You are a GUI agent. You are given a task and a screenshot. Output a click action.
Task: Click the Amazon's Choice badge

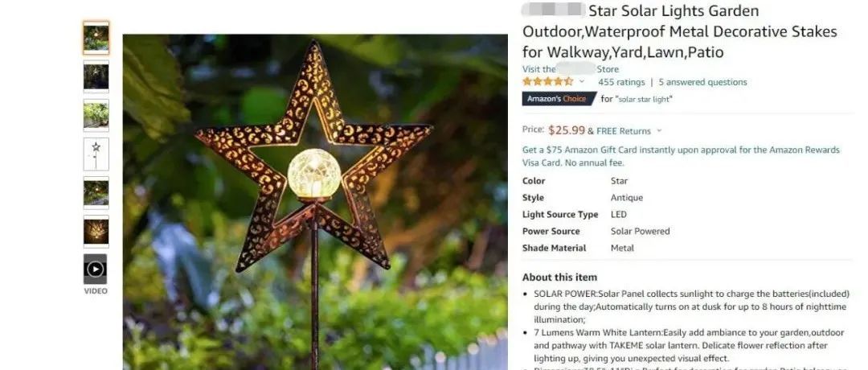click(x=557, y=99)
